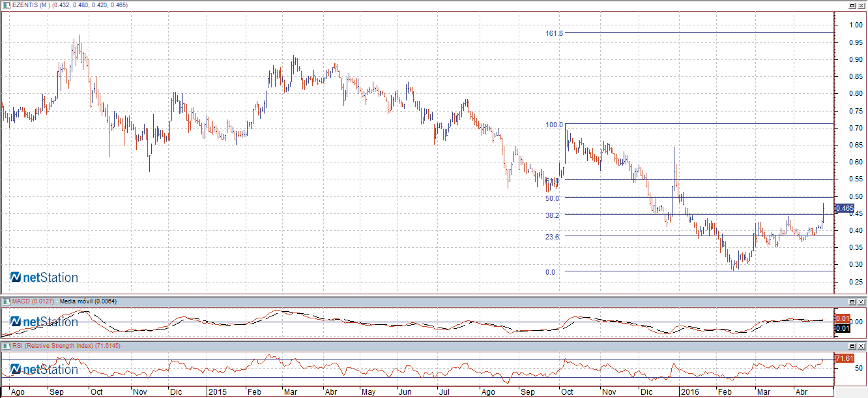The width and height of the screenshot is (868, 398).
Task: Click the RSI panel icon
Action: coord(7,346)
